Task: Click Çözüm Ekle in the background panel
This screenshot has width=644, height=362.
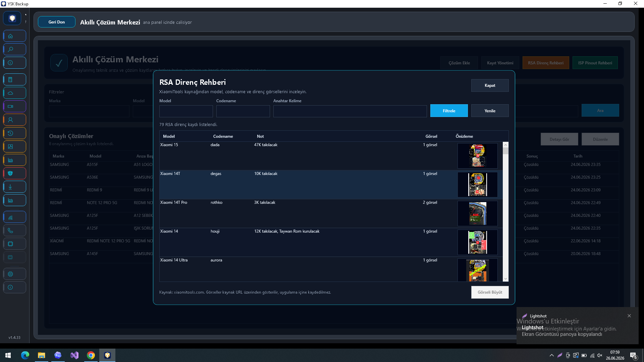Action: click(459, 63)
